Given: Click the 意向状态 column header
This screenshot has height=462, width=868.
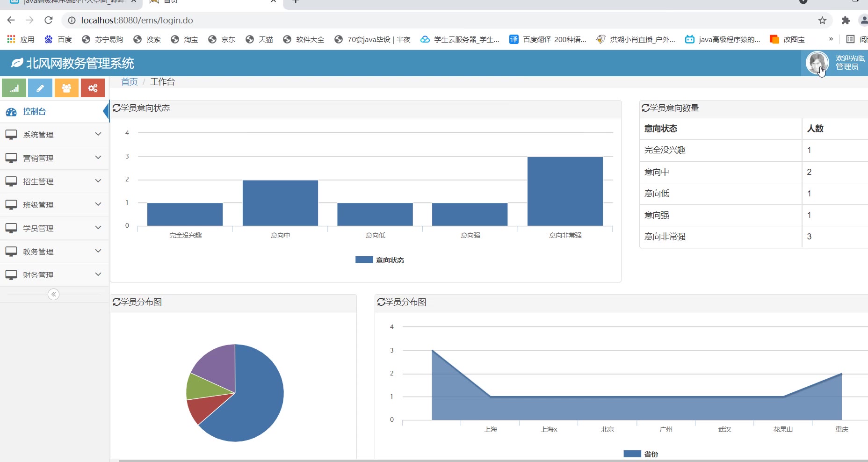Looking at the screenshot, I should pyautogui.click(x=720, y=129).
